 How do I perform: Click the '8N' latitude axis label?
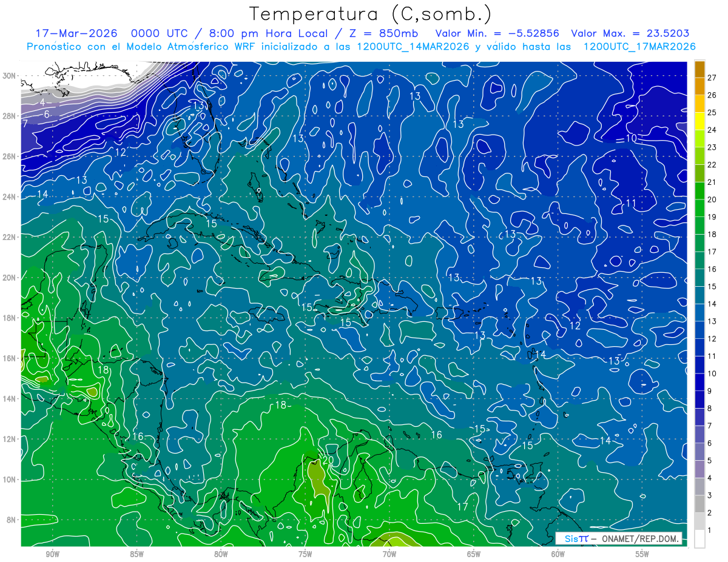(12, 520)
